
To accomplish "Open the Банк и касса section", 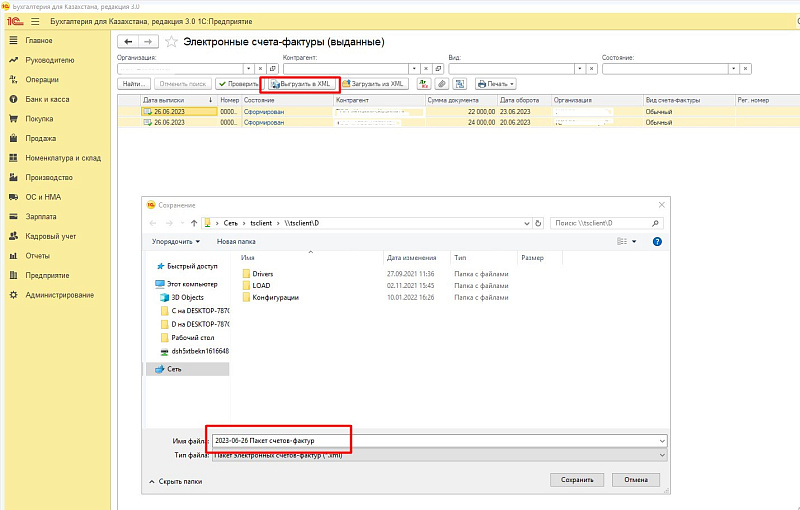I will [47, 99].
